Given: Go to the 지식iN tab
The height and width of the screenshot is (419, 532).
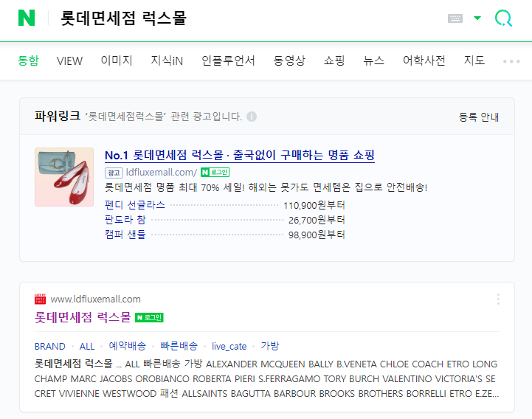Looking at the screenshot, I should [x=167, y=60].
